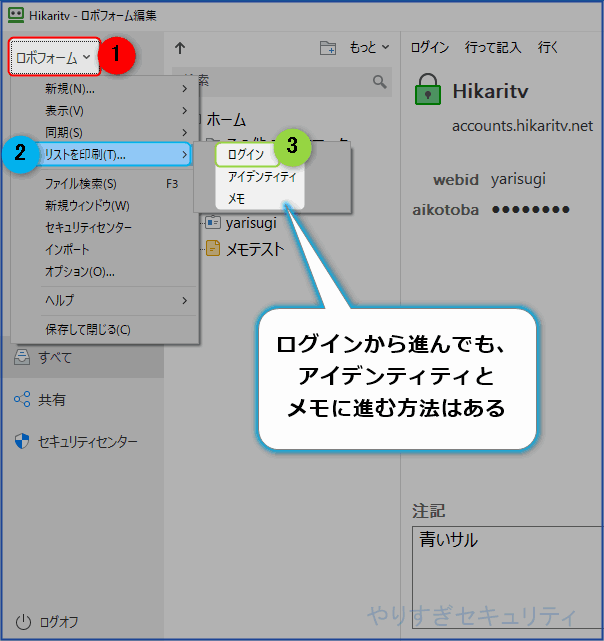604x641 pixels.
Task: Click the new folder icon
Action: 328,48
